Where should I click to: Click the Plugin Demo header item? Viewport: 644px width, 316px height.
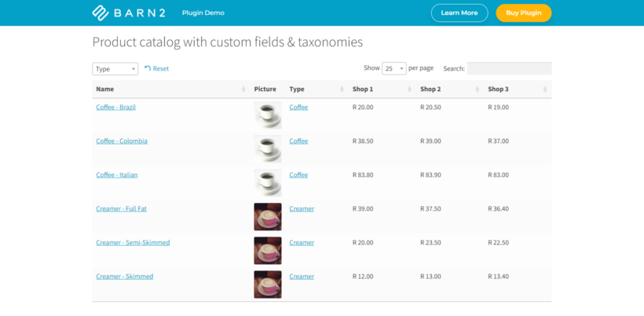tap(203, 13)
